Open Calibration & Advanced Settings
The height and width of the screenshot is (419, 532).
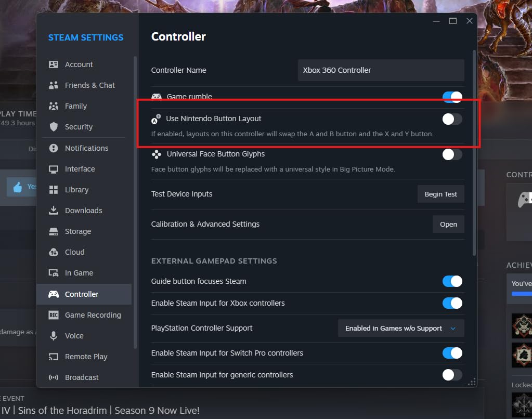tap(448, 225)
